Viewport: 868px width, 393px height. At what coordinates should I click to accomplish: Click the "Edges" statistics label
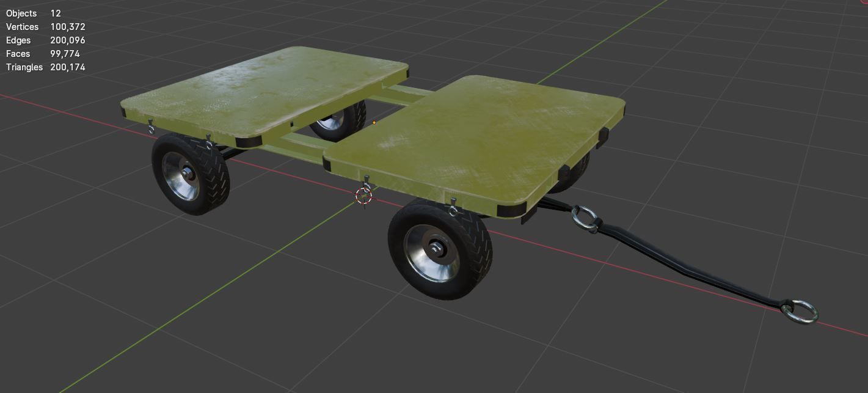tap(18, 40)
